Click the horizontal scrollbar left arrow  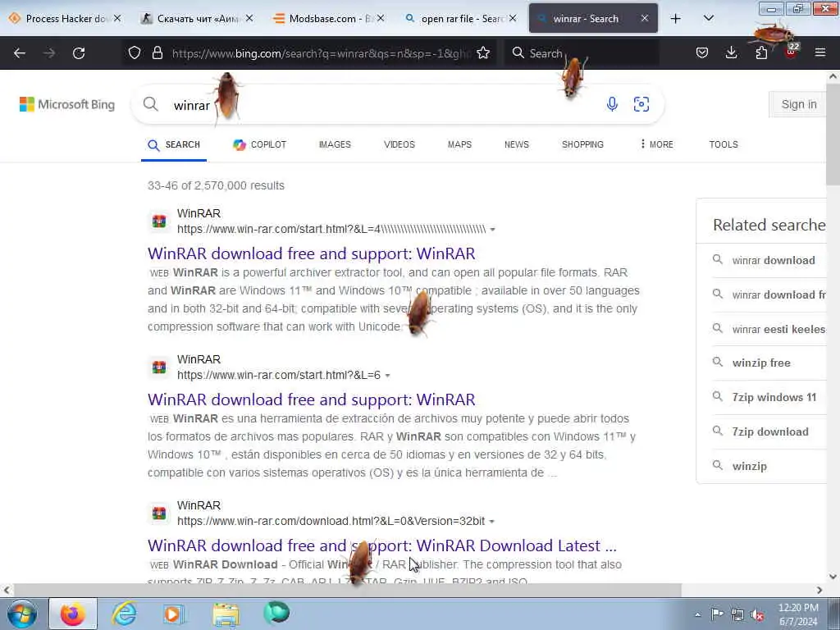(x=7, y=591)
